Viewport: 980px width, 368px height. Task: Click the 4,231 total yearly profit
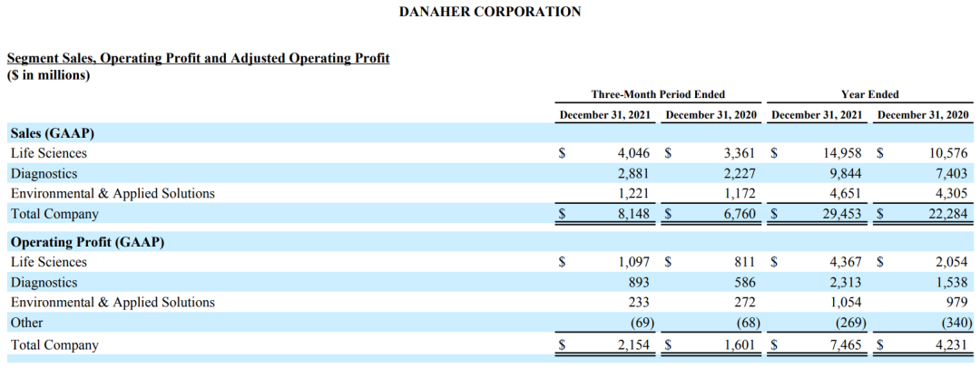[951, 344]
